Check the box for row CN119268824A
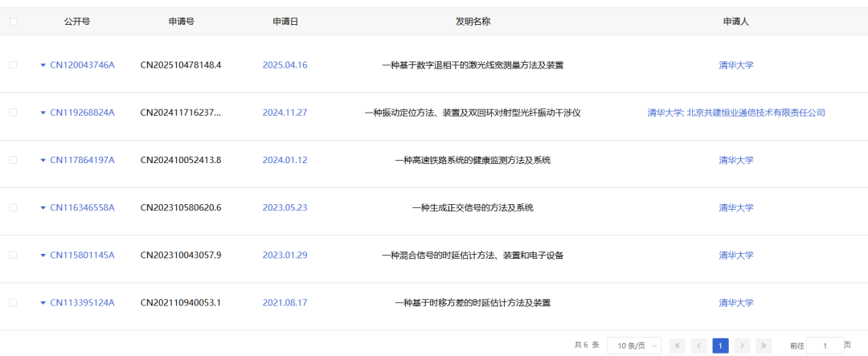The height and width of the screenshot is (356, 868). click(14, 113)
